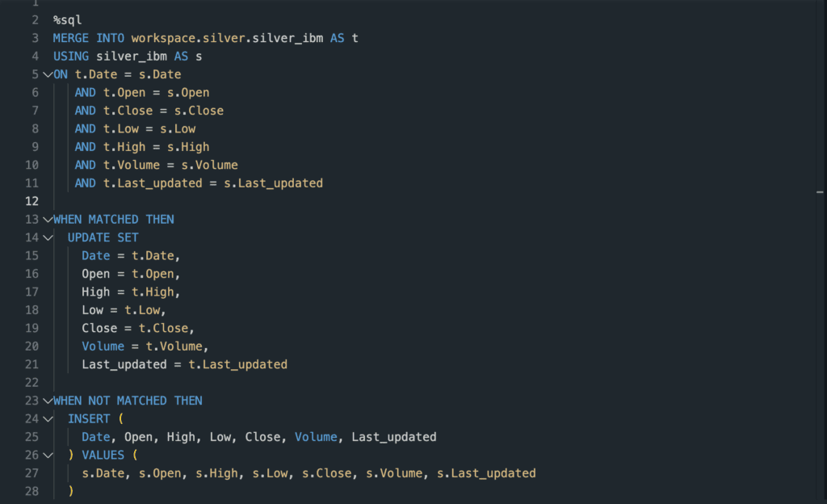The width and height of the screenshot is (827, 504).
Task: Collapse the ON clause fold chevron
Action: [47, 74]
